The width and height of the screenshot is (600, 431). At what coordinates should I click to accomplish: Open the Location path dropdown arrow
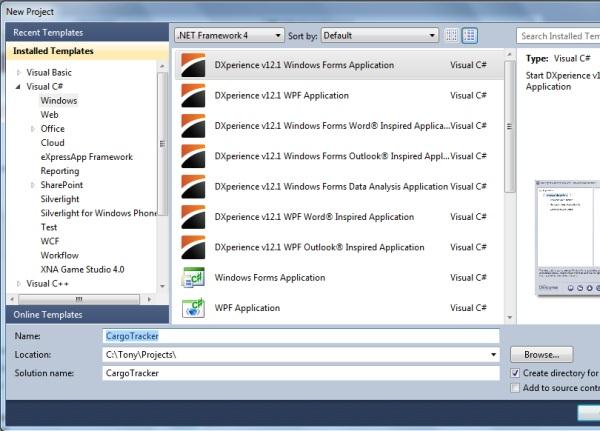click(x=493, y=354)
